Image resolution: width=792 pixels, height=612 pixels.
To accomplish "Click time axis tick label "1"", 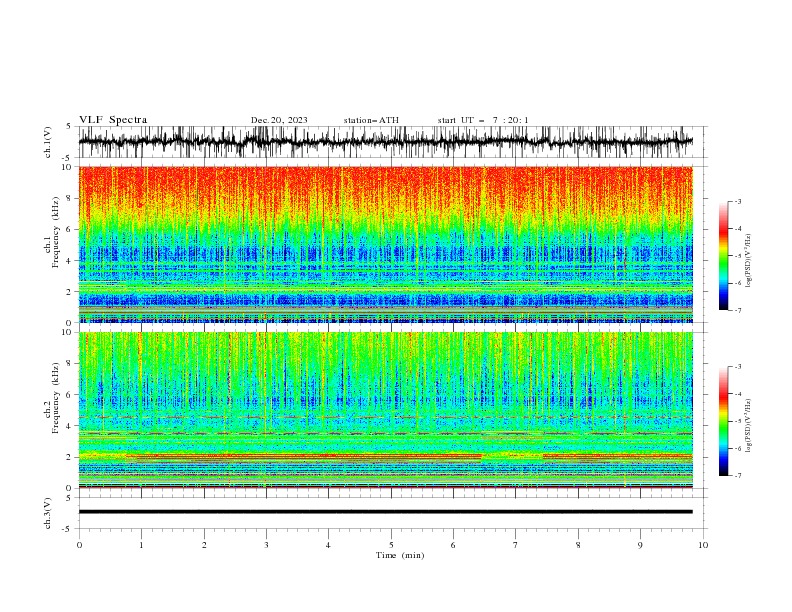I will pyautogui.click(x=141, y=545).
